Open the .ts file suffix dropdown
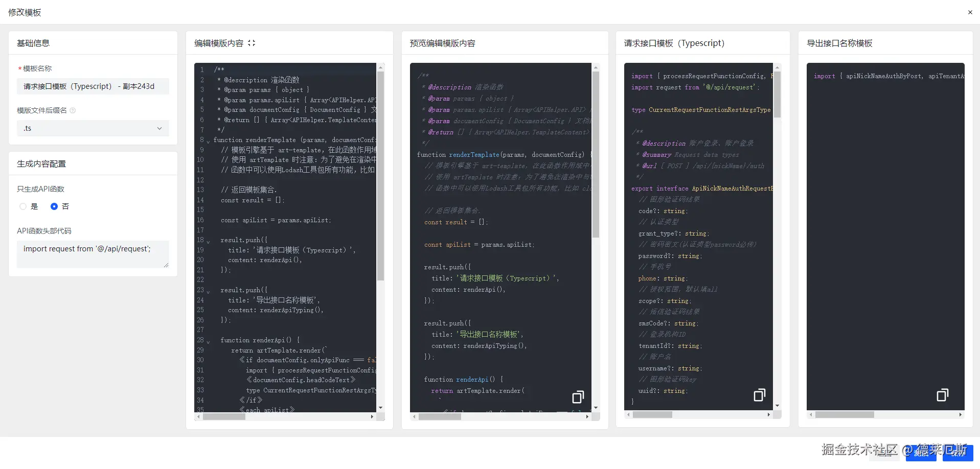Screen dimensions: 980x469 pos(93,128)
